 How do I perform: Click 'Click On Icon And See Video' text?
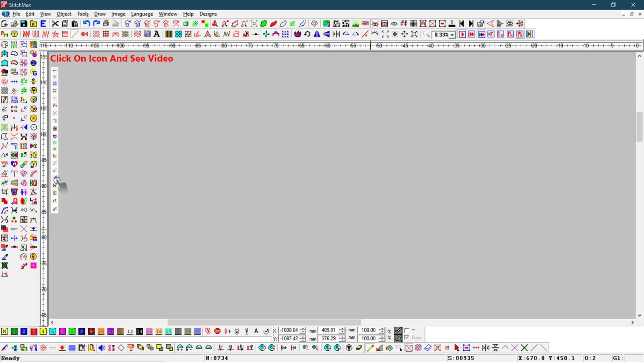(x=111, y=58)
